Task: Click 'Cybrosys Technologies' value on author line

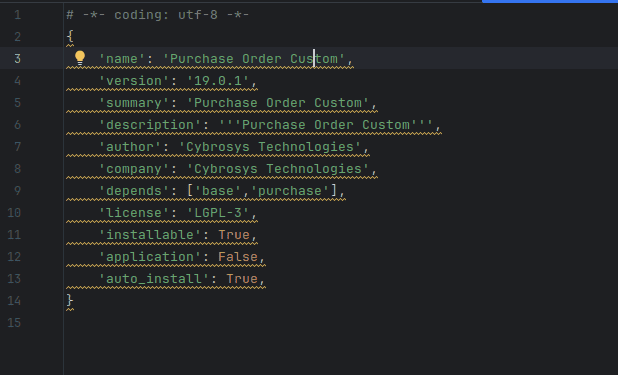Action: 270,147
